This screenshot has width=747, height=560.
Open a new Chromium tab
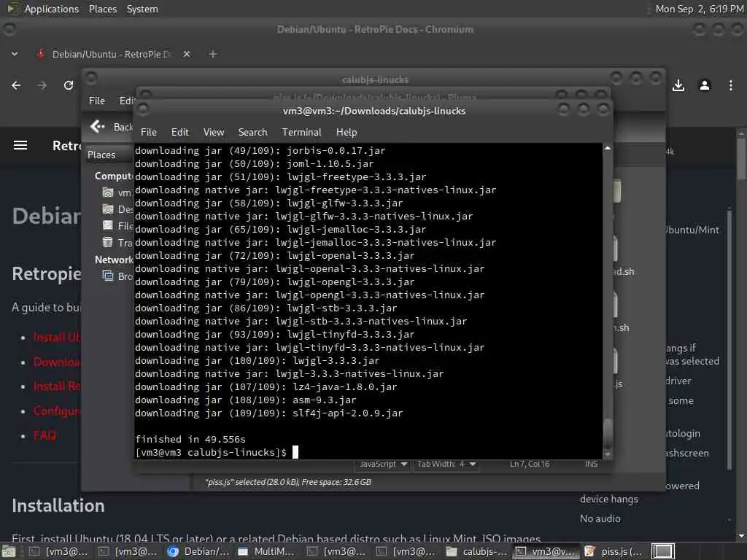tap(213, 54)
